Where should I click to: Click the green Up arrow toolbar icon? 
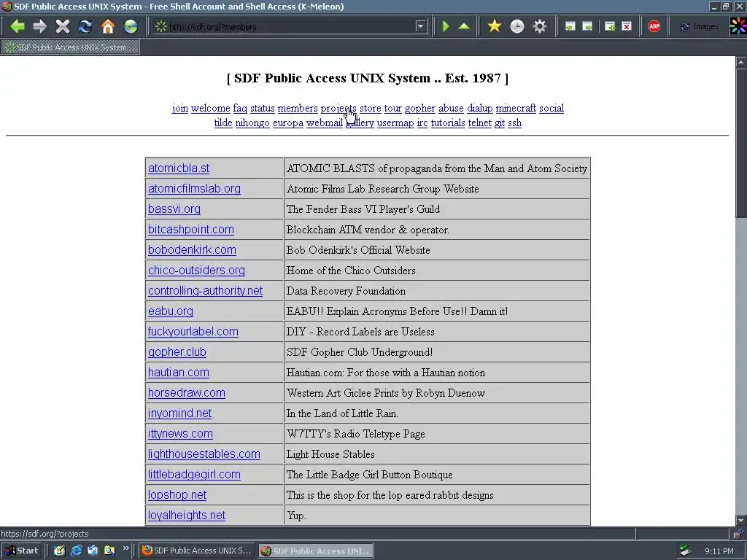tap(464, 26)
